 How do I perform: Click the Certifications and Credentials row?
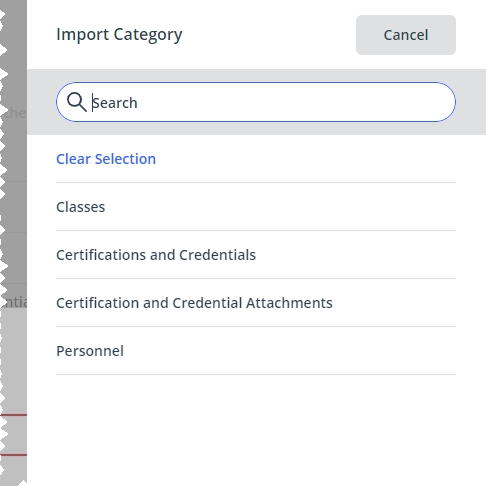[x=256, y=255]
